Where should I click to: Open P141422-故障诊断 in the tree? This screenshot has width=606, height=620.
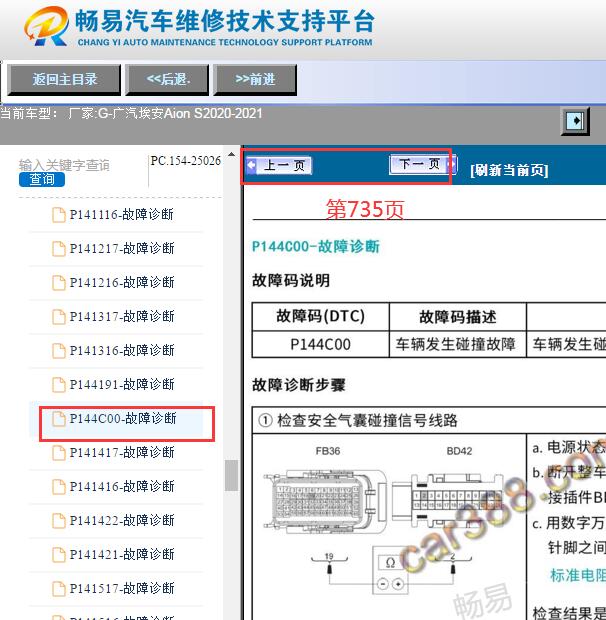(x=122, y=520)
